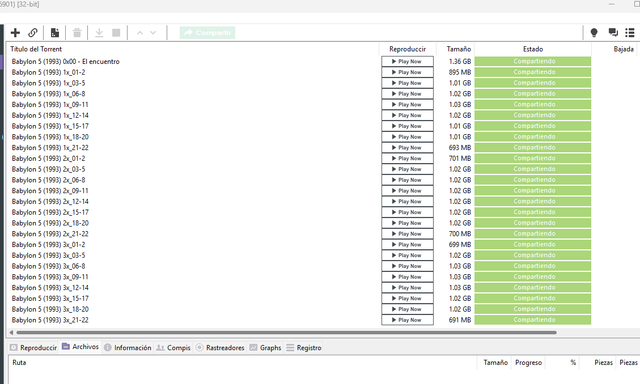Click the green Compartir share button
Image resolution: width=640 pixels, height=384 pixels.
(x=207, y=33)
